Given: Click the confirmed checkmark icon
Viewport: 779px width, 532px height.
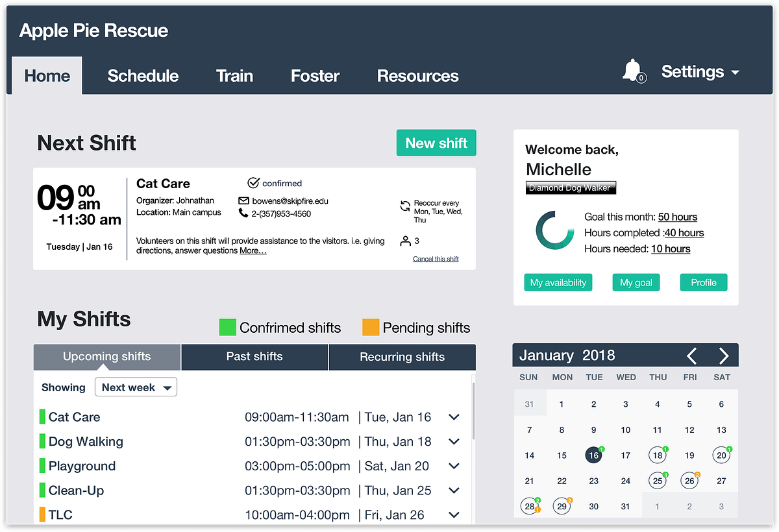Looking at the screenshot, I should (254, 183).
